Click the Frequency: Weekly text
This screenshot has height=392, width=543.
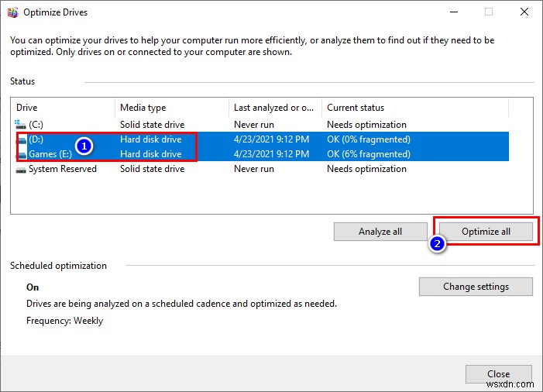coord(65,321)
